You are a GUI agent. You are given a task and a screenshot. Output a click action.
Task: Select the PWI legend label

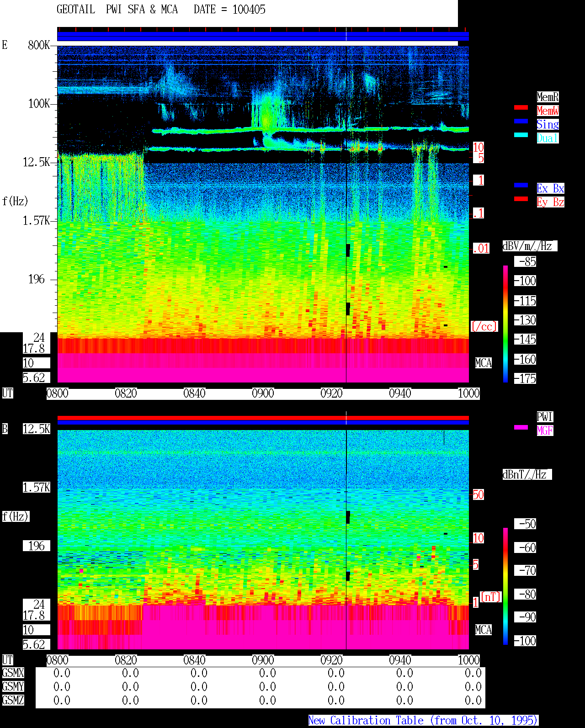[545, 417]
